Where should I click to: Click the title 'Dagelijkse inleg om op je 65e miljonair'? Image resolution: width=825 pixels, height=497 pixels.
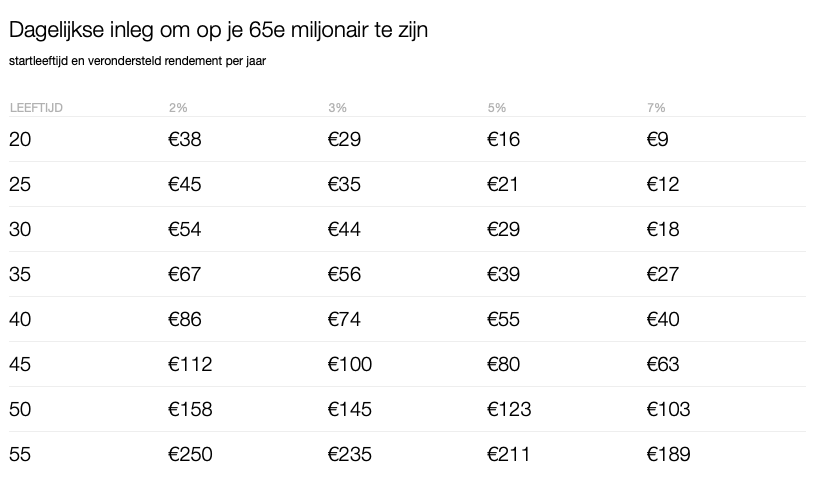pyautogui.click(x=218, y=30)
